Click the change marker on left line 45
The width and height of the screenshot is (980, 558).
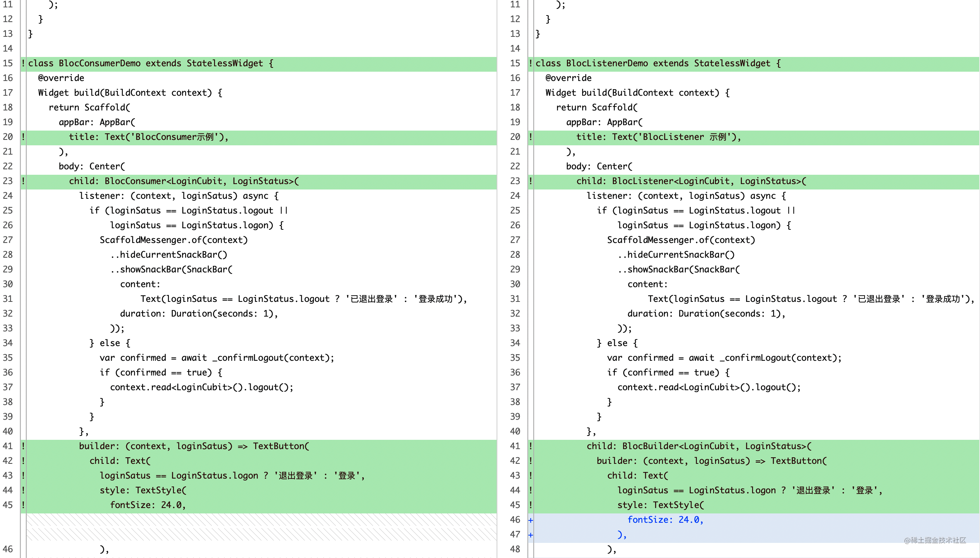[23, 505]
